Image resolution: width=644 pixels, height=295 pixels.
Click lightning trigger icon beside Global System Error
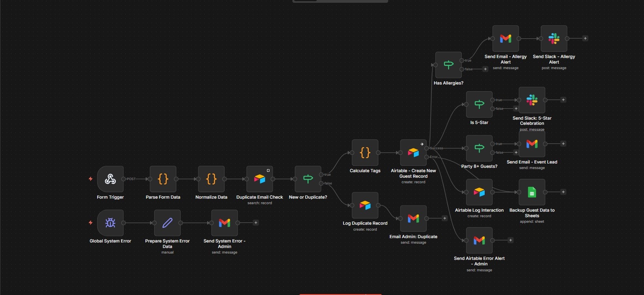point(91,223)
